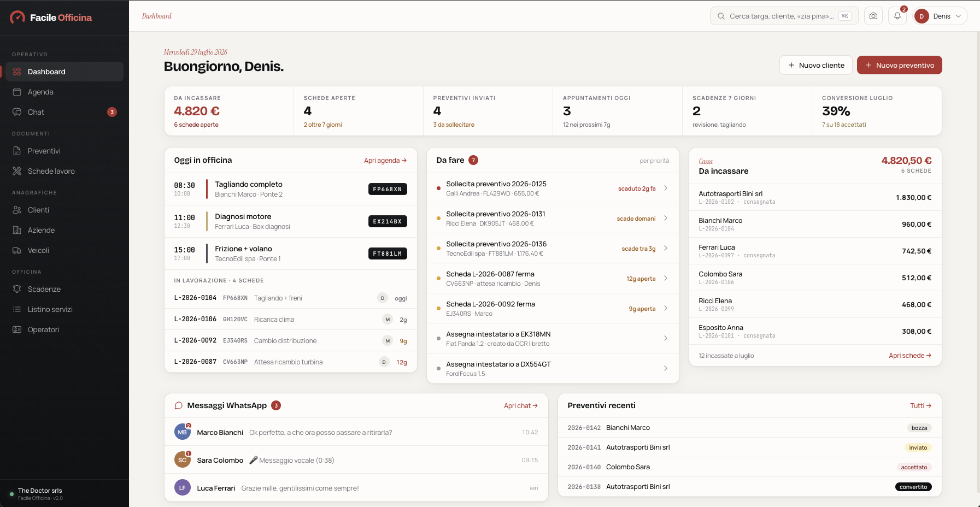Click the unread badge on Chat menu

pos(112,112)
